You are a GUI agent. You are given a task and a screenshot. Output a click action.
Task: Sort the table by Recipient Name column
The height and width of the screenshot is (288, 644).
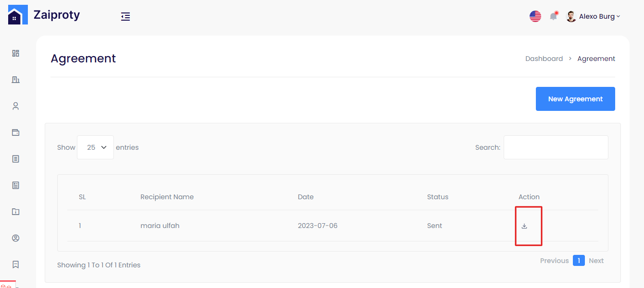167,197
